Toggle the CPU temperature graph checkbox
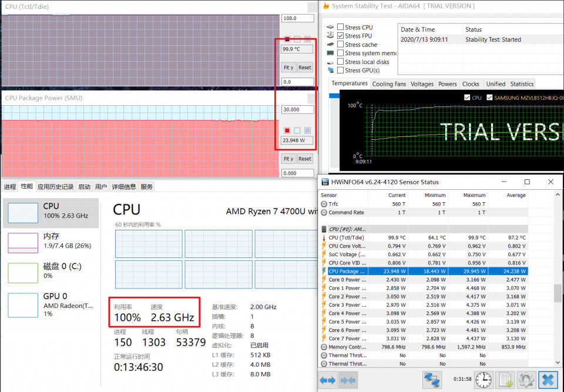Viewport: 564px width, 392px height. 467,98
